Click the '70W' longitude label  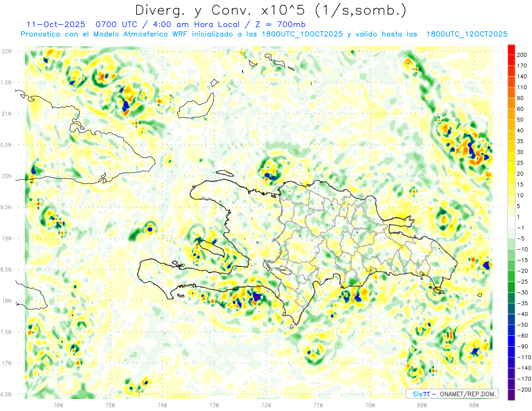point(370,405)
